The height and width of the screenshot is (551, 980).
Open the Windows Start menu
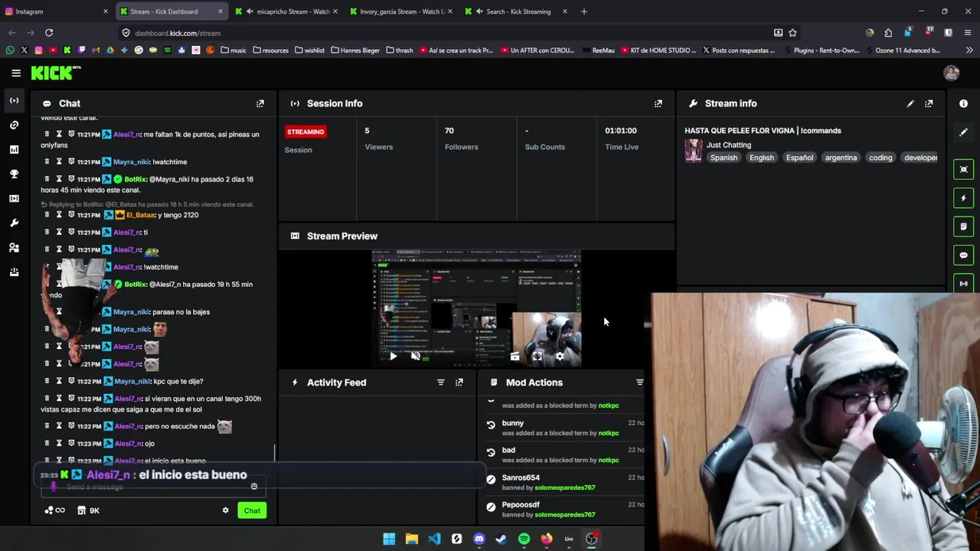click(389, 539)
